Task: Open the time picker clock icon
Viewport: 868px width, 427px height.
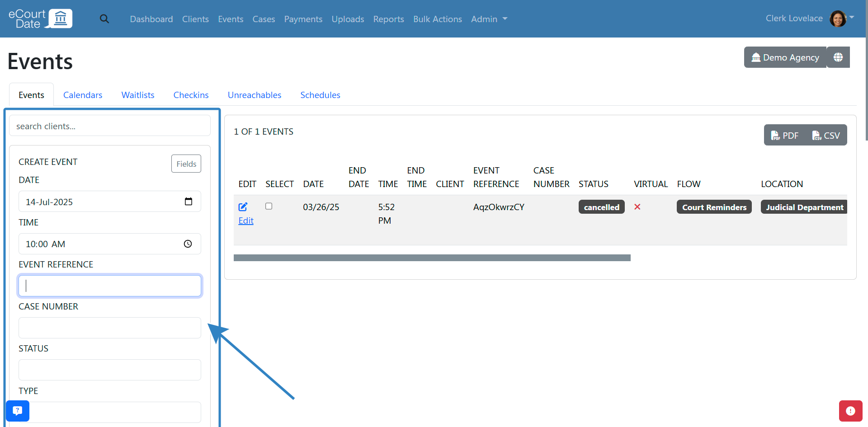Action: (x=188, y=244)
